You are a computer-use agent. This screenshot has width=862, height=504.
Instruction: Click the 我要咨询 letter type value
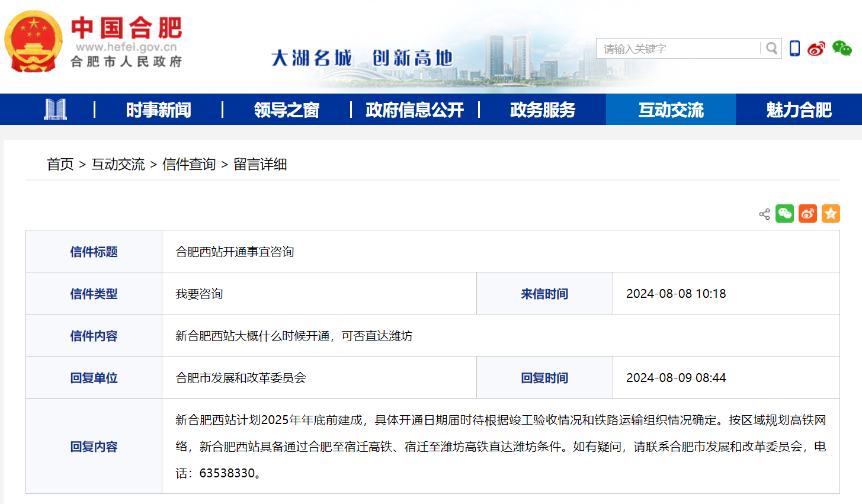[x=199, y=294]
